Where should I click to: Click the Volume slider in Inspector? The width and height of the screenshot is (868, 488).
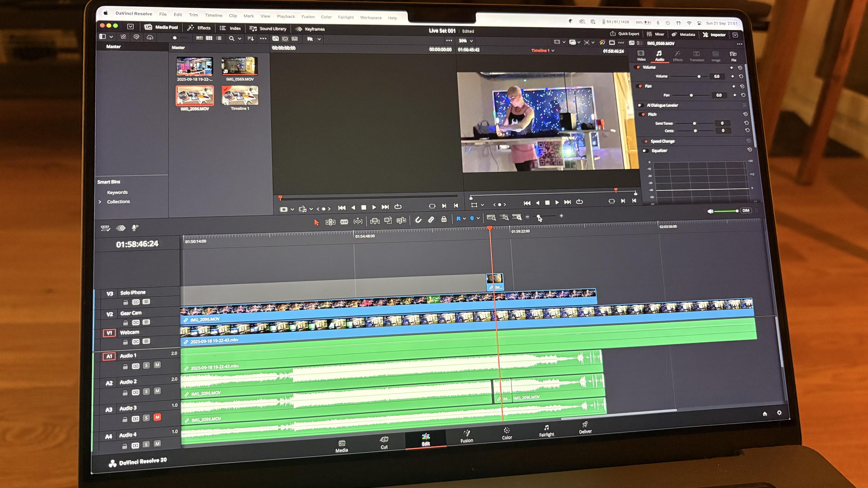coord(698,76)
